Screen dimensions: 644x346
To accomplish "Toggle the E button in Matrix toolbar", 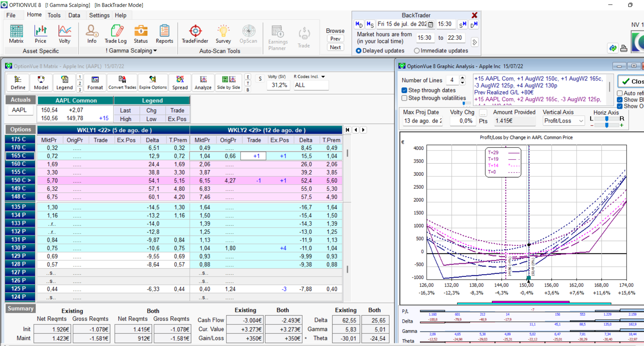I will pos(248,77).
